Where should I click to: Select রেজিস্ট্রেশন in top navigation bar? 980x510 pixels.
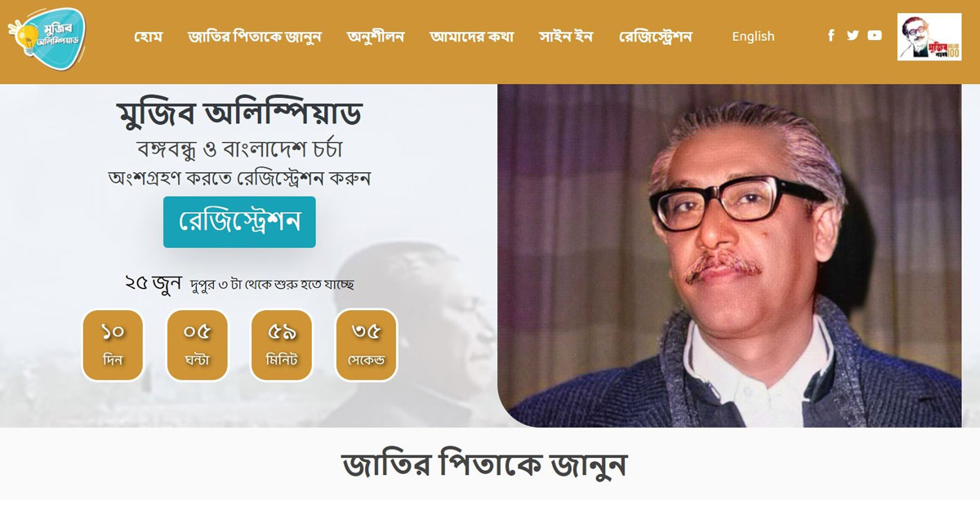pos(656,37)
